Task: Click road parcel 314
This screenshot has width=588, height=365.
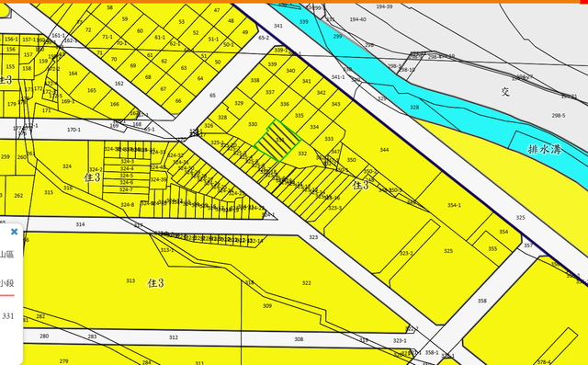Action: click(x=80, y=224)
